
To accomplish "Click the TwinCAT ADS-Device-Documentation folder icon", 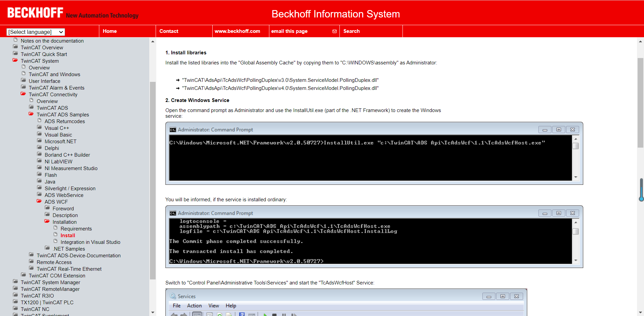I will point(32,255).
